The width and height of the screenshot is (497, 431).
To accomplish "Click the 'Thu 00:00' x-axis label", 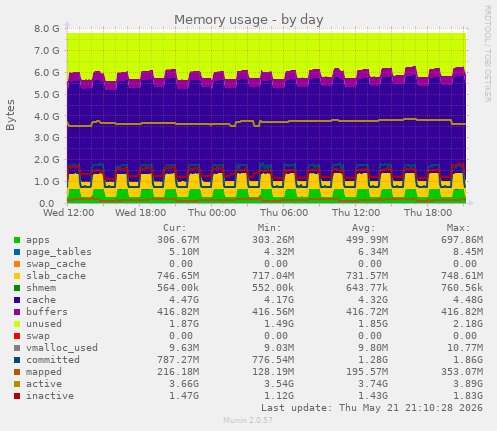I will pyautogui.click(x=212, y=213).
